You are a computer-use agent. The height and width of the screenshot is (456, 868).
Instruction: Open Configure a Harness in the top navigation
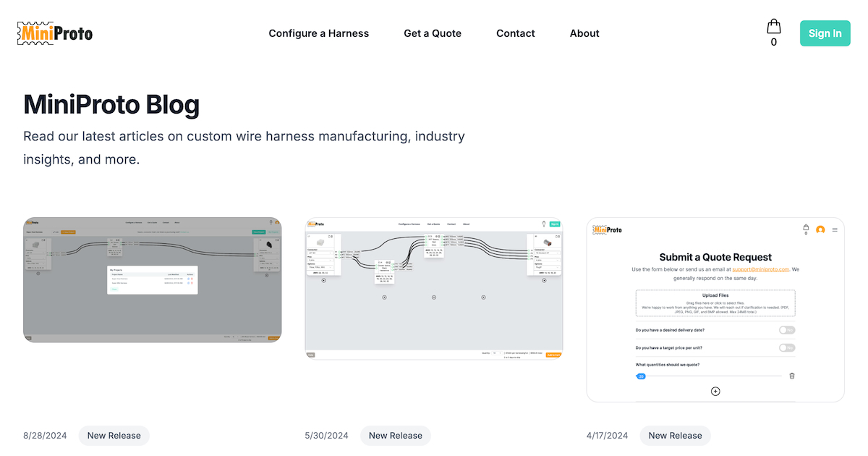[318, 33]
